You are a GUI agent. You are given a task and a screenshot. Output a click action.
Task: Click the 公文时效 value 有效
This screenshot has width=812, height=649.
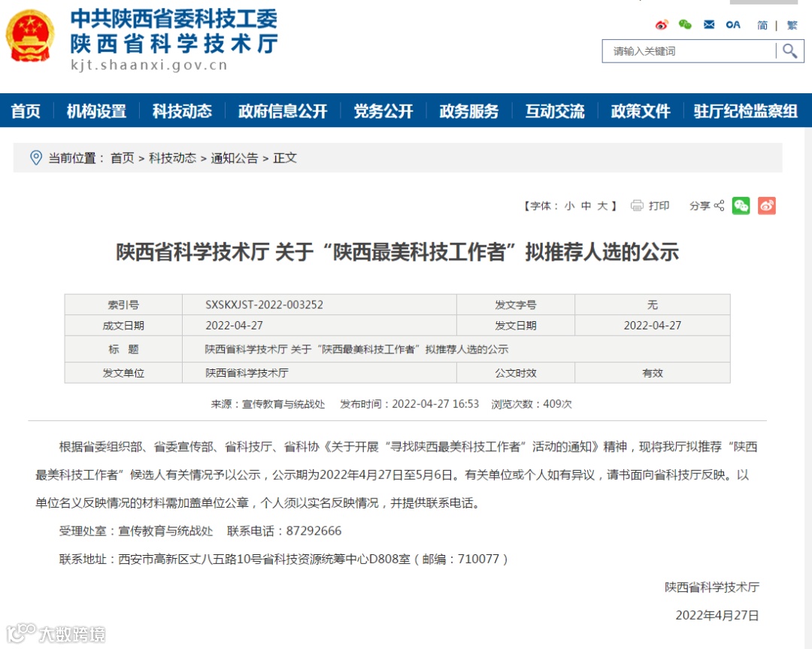[653, 373]
